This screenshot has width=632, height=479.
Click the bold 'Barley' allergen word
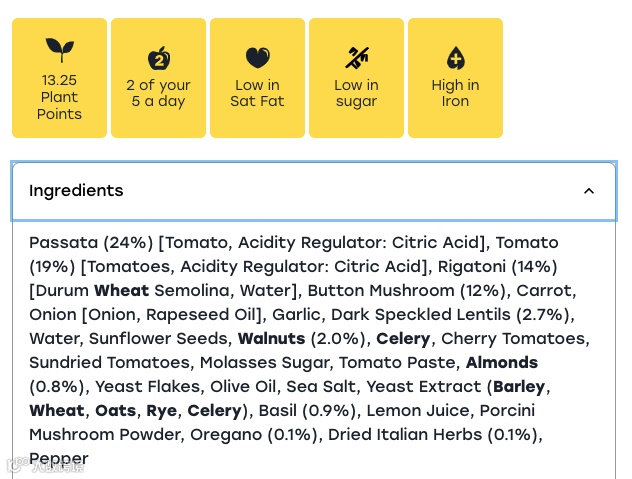[520, 387]
